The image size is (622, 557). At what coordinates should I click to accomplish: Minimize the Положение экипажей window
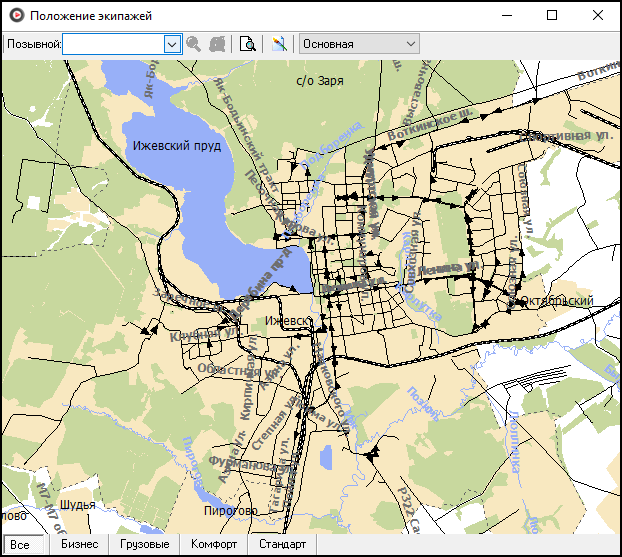506,16
